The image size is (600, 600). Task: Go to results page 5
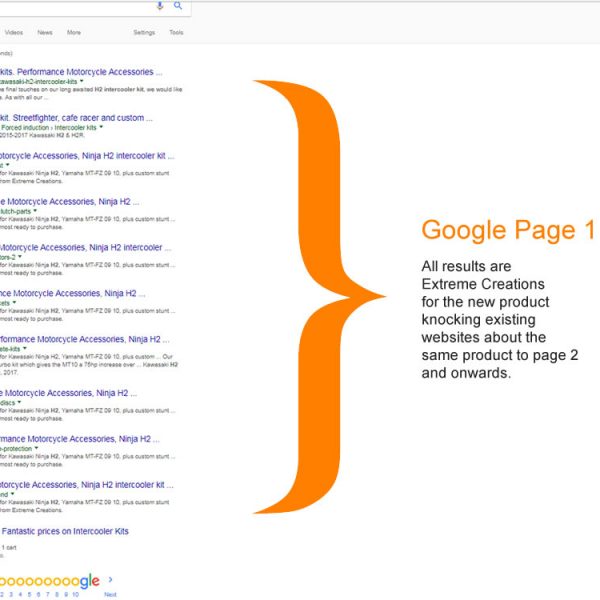30,594
